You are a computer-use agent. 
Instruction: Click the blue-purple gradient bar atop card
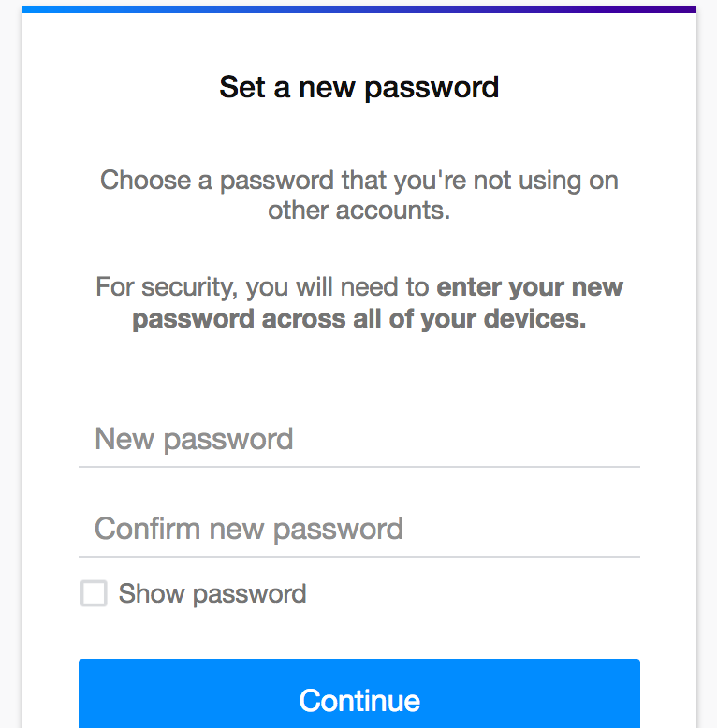(x=358, y=9)
